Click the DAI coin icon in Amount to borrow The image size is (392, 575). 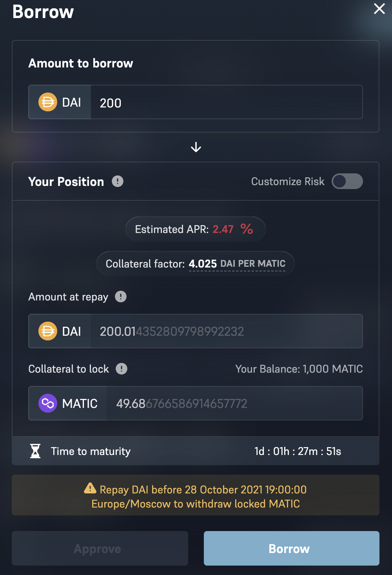48,102
